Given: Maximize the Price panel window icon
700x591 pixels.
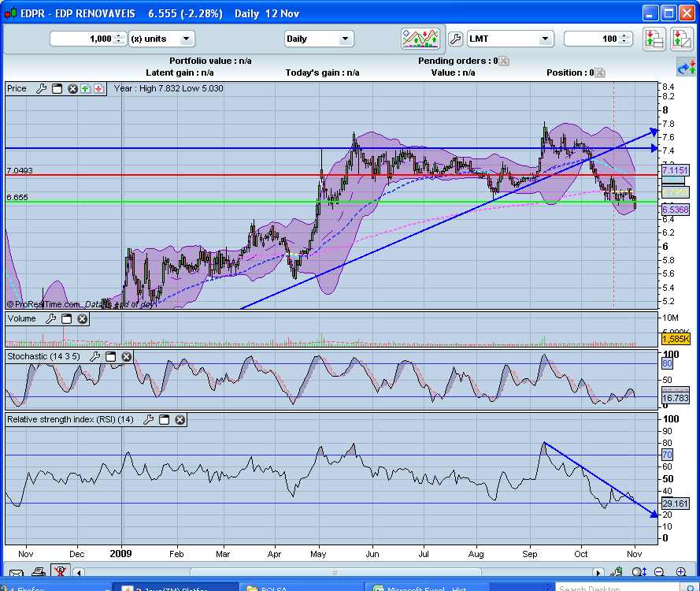Looking at the screenshot, I should (57, 88).
